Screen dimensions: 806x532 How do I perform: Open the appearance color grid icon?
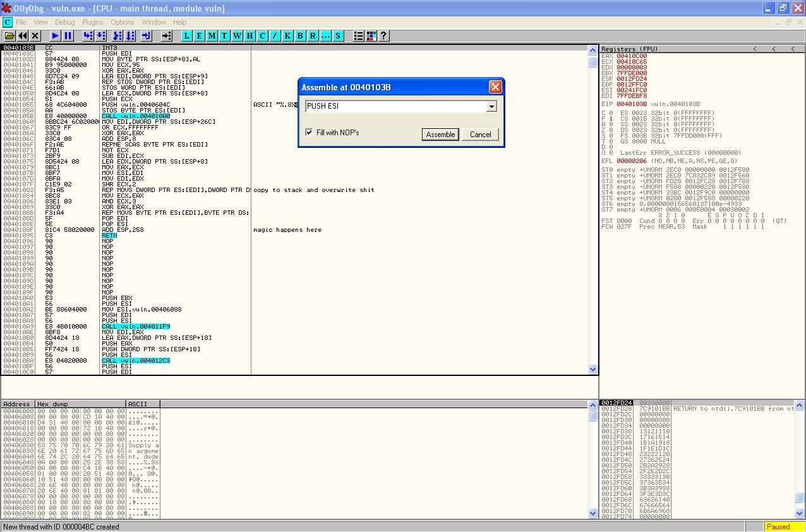pyautogui.click(x=371, y=36)
